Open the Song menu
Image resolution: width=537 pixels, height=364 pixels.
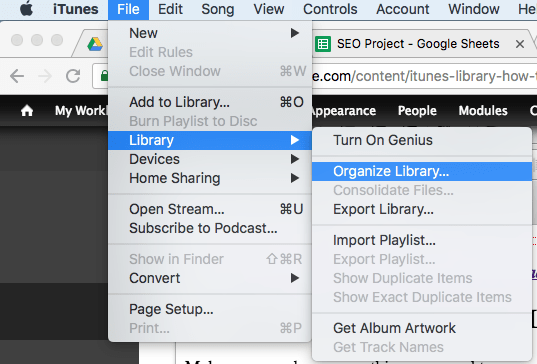[x=217, y=10]
